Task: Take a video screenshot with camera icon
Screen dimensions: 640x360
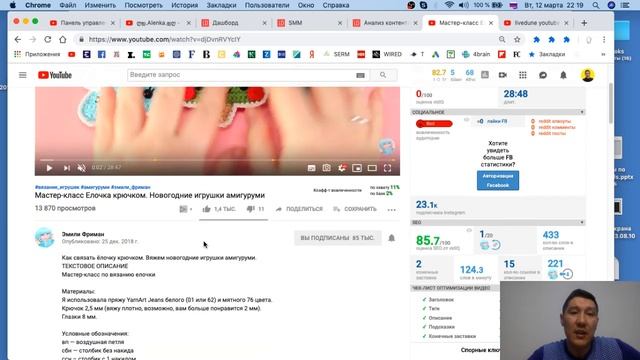Action: pos(327,168)
